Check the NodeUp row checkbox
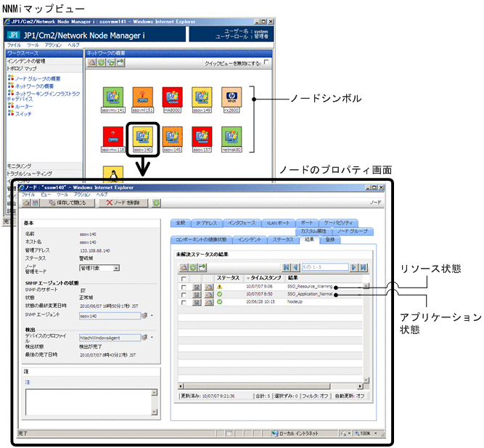Screen dimensions: 484x448 point(184,303)
